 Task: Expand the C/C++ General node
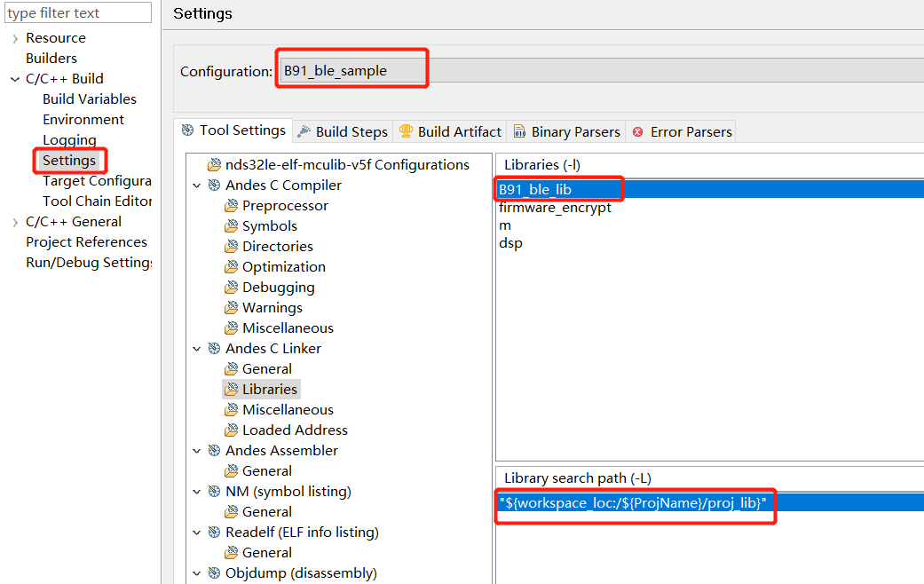15,222
